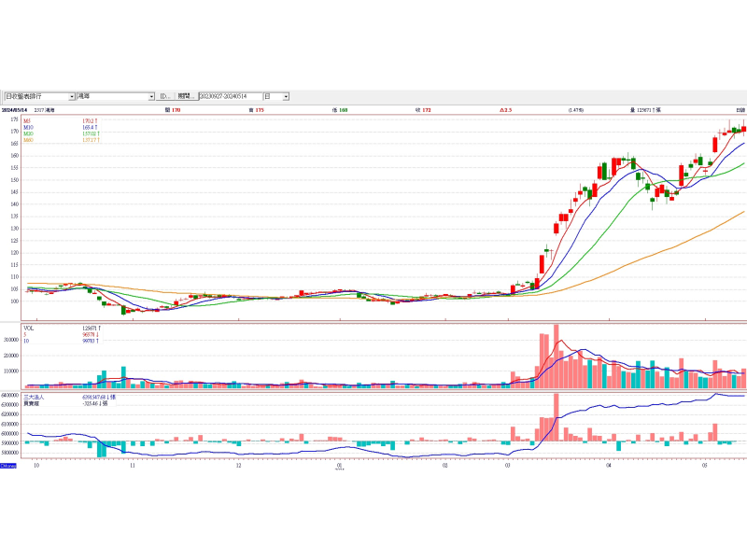Screen dimensions: 747x560
Task: Click the 期間... date range button
Action: [x=186, y=96]
